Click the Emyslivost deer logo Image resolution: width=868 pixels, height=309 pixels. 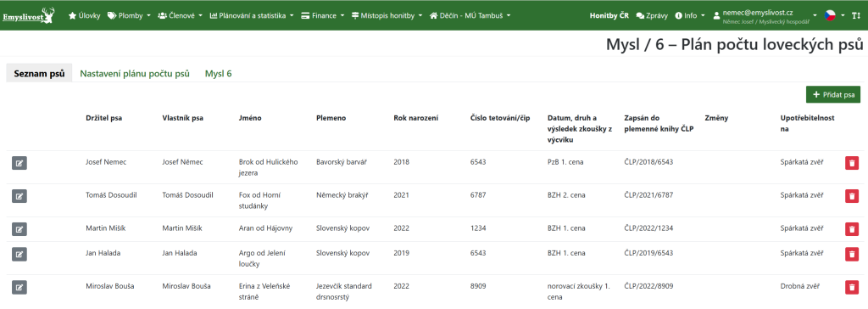[29, 15]
